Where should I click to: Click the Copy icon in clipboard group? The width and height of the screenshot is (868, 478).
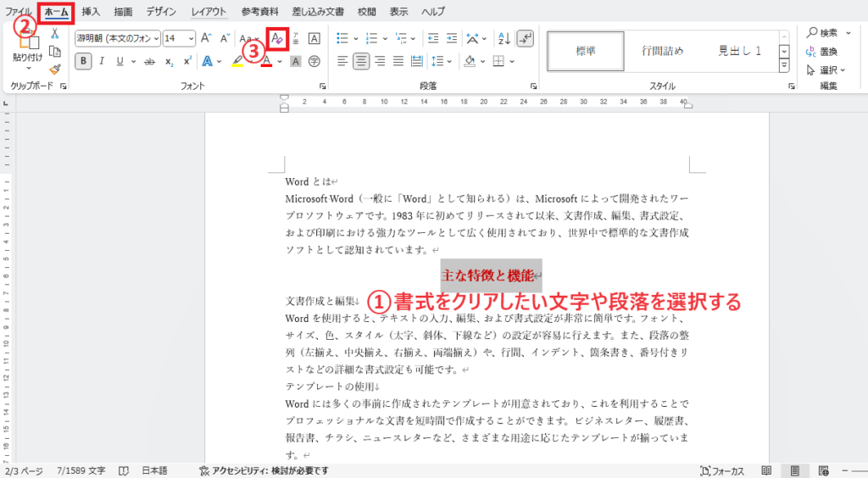[x=55, y=52]
